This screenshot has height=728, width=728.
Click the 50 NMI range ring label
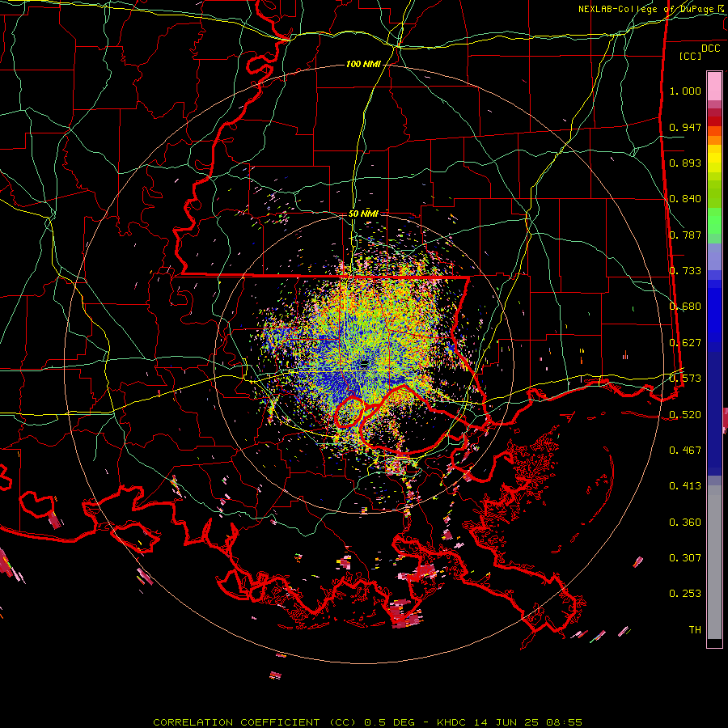(x=363, y=214)
